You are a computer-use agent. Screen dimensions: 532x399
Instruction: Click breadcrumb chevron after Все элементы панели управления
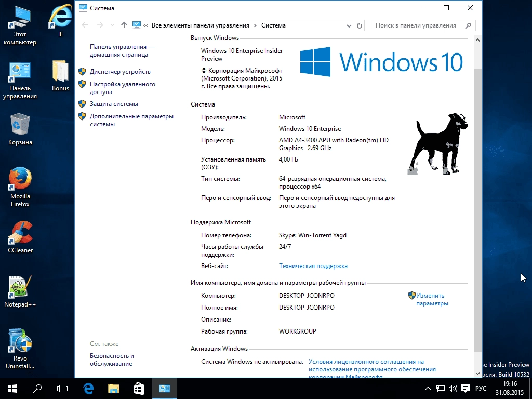click(255, 25)
